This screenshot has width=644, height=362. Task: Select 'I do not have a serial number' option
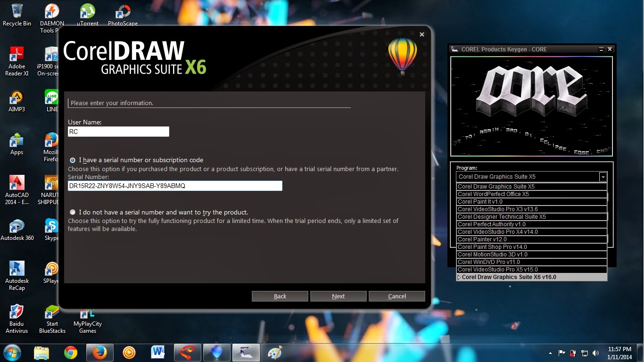coord(73,212)
